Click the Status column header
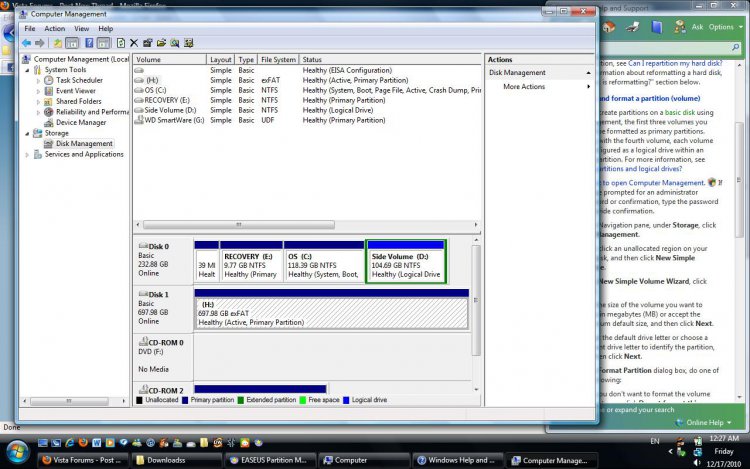The width and height of the screenshot is (750, 469). pos(390,60)
